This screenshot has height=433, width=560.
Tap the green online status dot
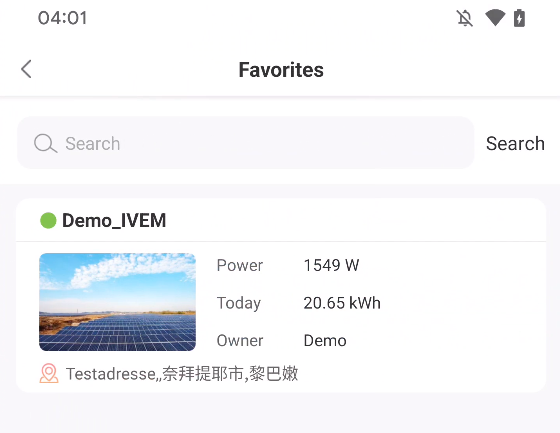(48, 220)
